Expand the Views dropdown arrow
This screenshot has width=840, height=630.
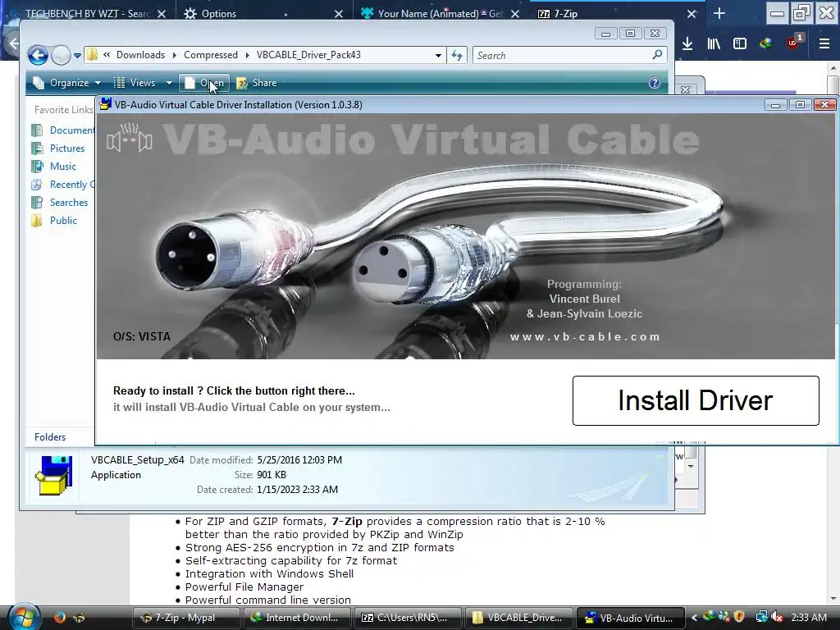pos(169,83)
